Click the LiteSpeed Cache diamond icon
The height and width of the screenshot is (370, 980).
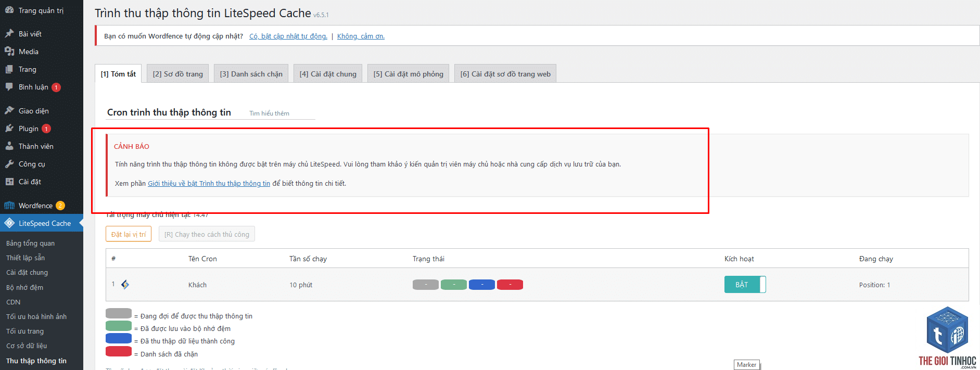coord(9,223)
